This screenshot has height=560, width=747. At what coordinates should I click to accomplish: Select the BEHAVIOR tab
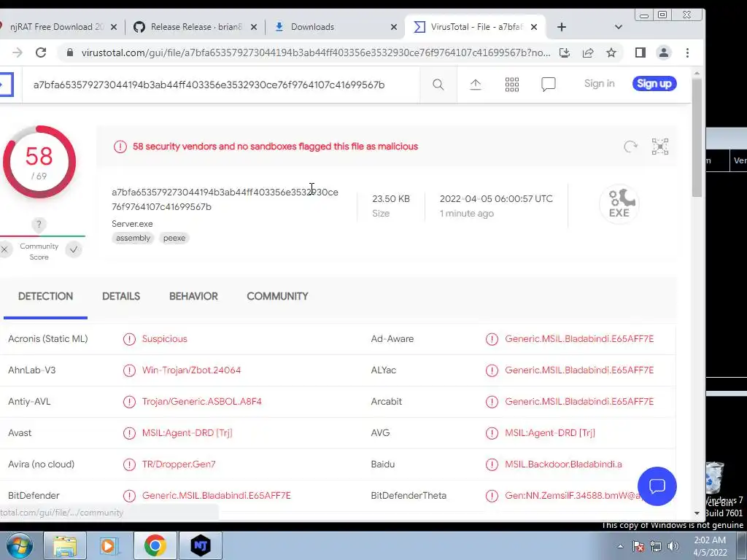point(193,296)
